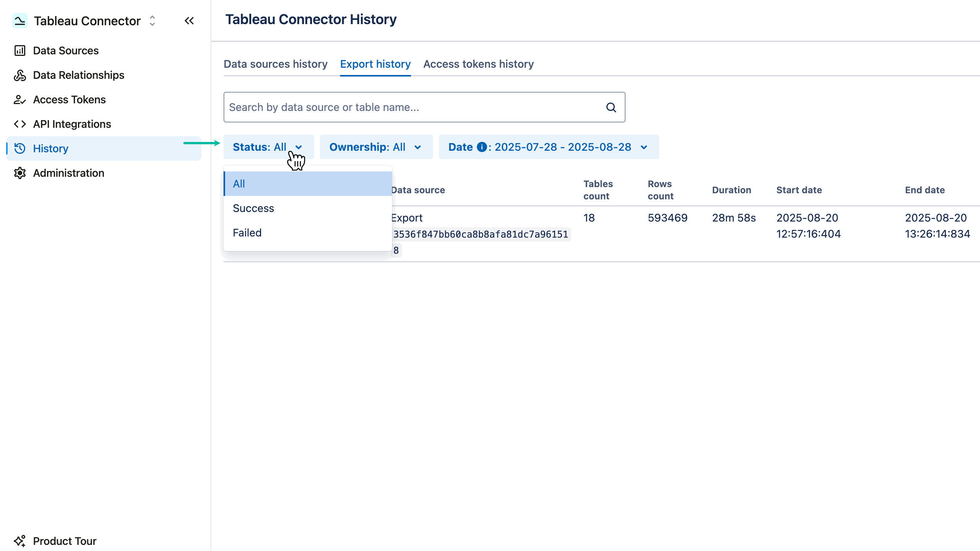Start the Product Tour
Image resolution: width=980 pixels, height=551 pixels.
click(64, 541)
